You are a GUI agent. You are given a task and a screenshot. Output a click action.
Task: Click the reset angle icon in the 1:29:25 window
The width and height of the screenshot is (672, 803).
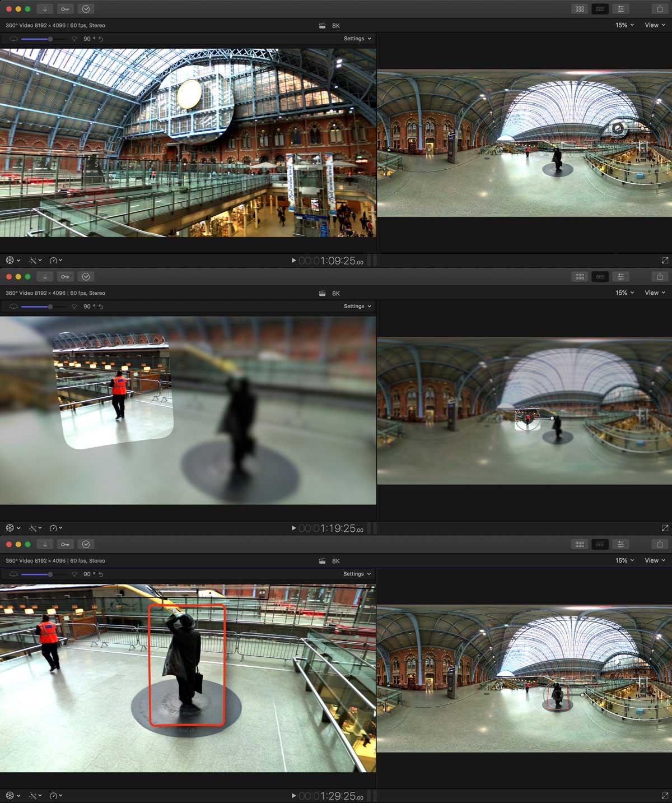point(101,575)
